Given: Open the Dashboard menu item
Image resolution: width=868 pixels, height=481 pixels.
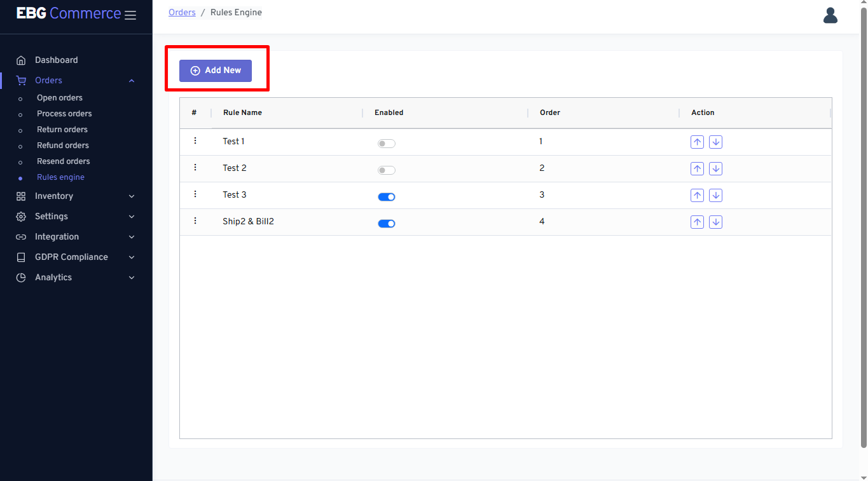Looking at the screenshot, I should pos(56,60).
